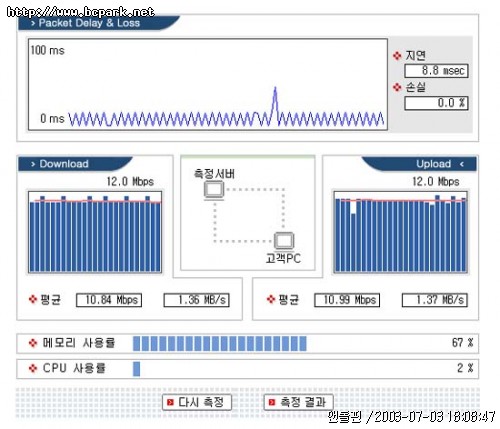The image size is (500, 429).
Task: Click the upload 1.37 MB/s field
Action: point(435,300)
